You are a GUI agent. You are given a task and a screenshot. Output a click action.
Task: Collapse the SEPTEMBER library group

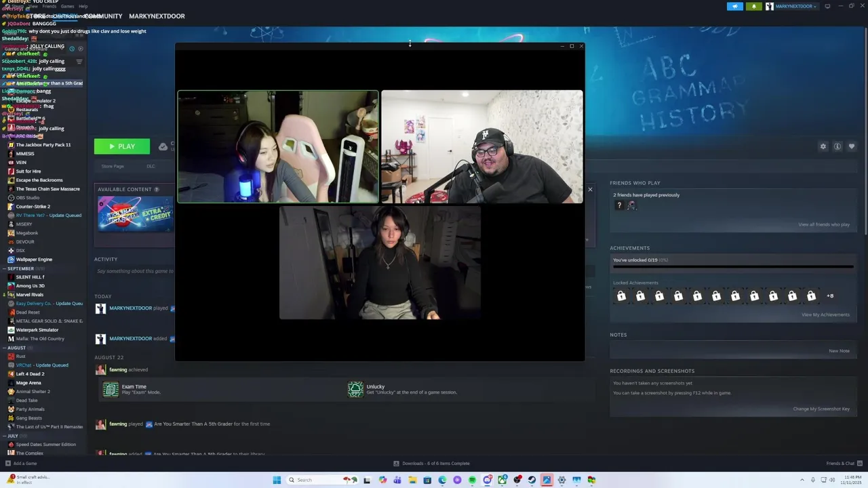pos(20,268)
